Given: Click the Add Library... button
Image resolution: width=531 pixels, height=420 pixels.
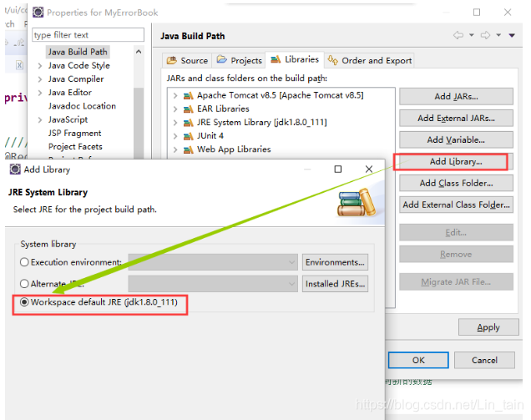Looking at the screenshot, I should pos(456,161).
